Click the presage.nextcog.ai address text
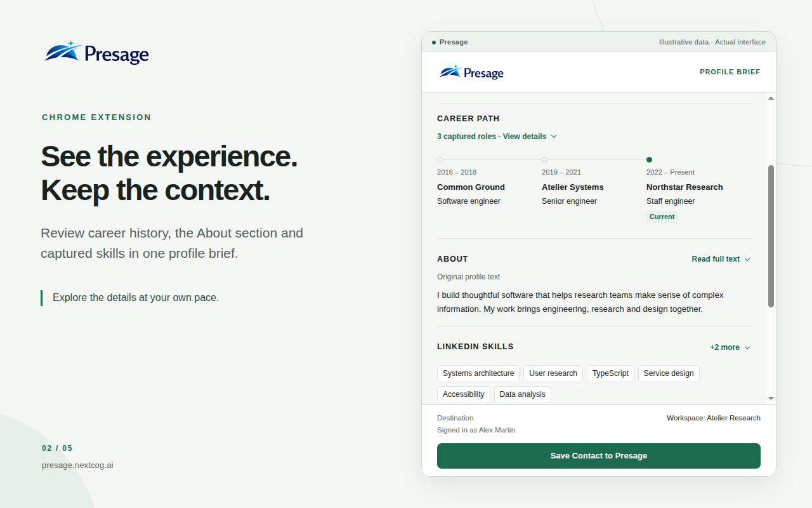Image resolution: width=812 pixels, height=508 pixels. [x=77, y=465]
